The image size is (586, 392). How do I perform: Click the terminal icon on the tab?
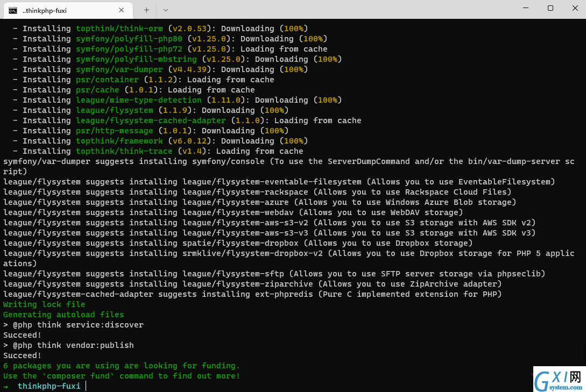[x=13, y=10]
